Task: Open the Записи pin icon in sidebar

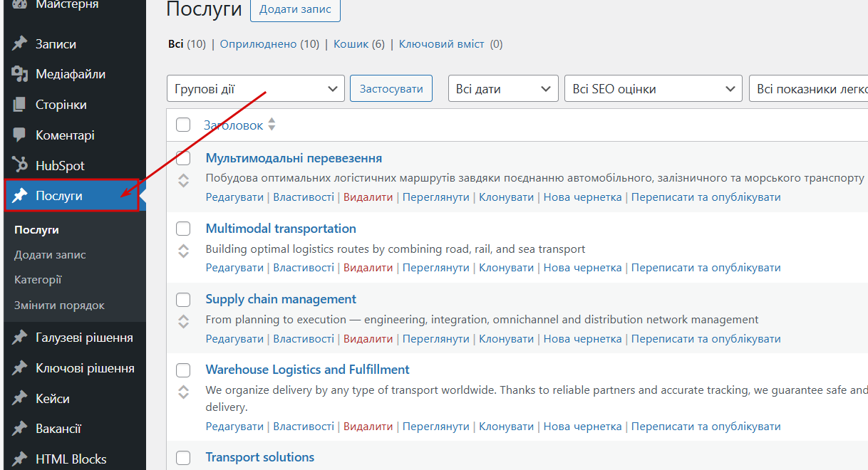Action: tap(20, 44)
